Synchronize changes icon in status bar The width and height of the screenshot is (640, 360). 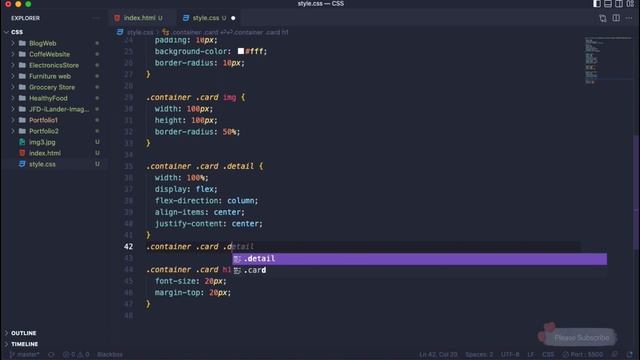[x=51, y=355]
